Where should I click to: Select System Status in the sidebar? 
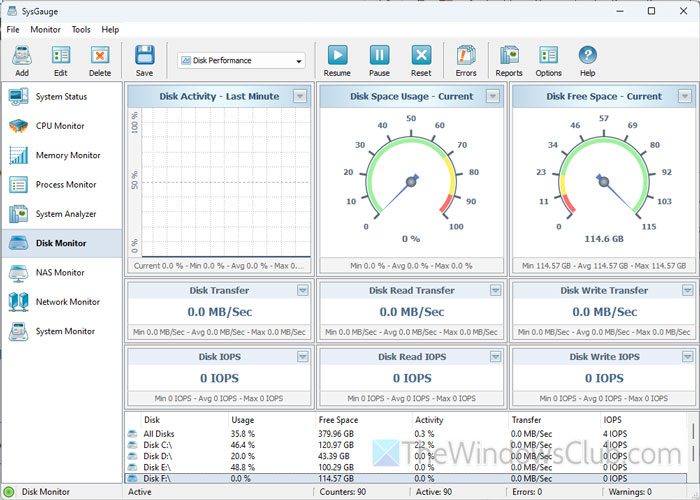click(62, 96)
